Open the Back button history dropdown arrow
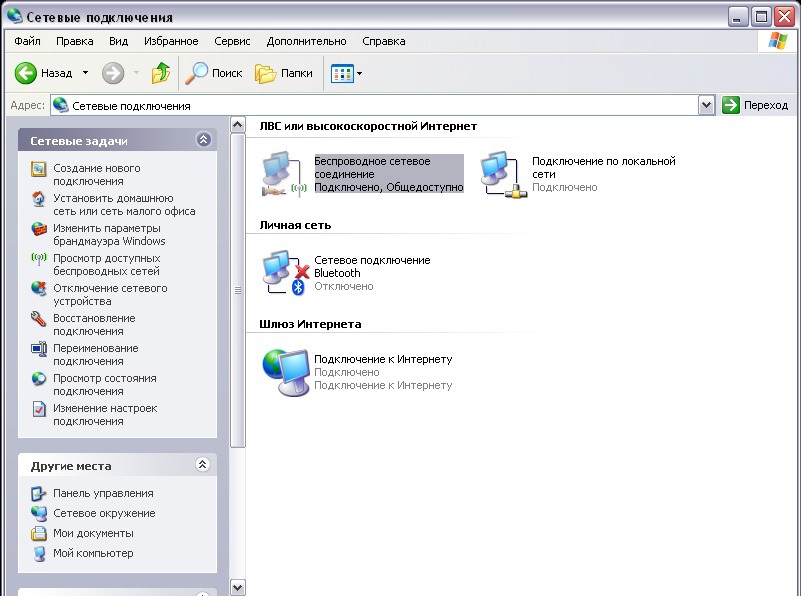This screenshot has width=801, height=596. [x=85, y=73]
